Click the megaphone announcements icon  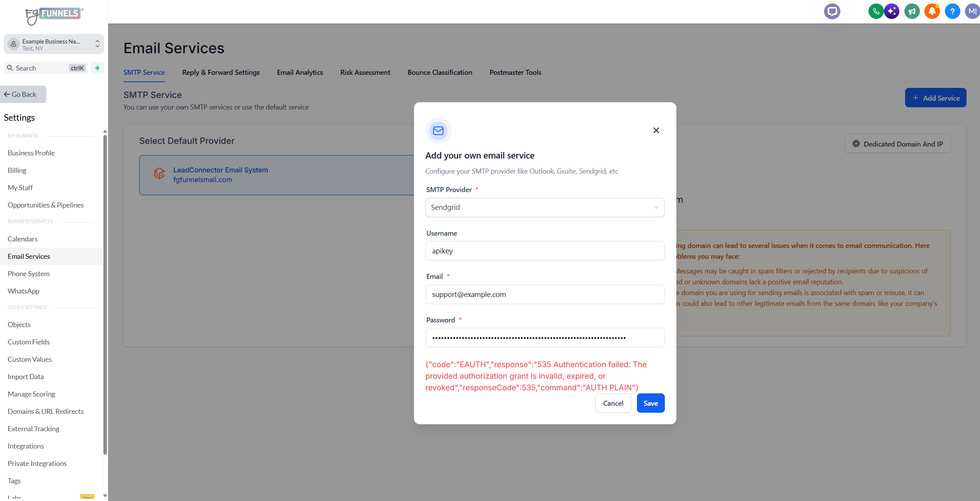[912, 11]
